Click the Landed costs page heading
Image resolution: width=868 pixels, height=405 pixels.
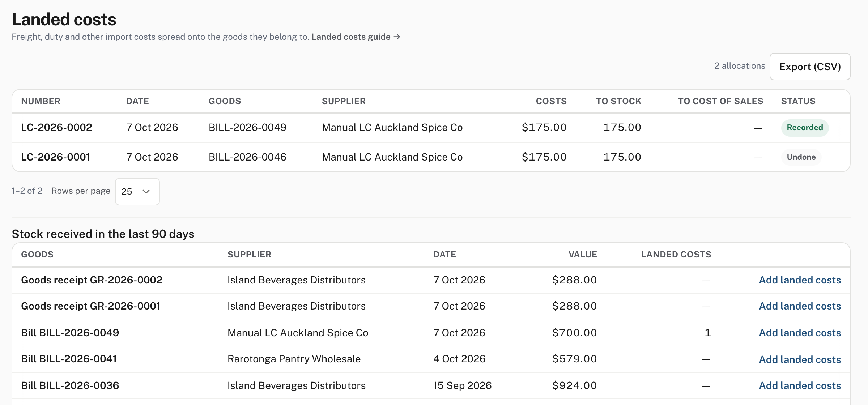click(64, 20)
